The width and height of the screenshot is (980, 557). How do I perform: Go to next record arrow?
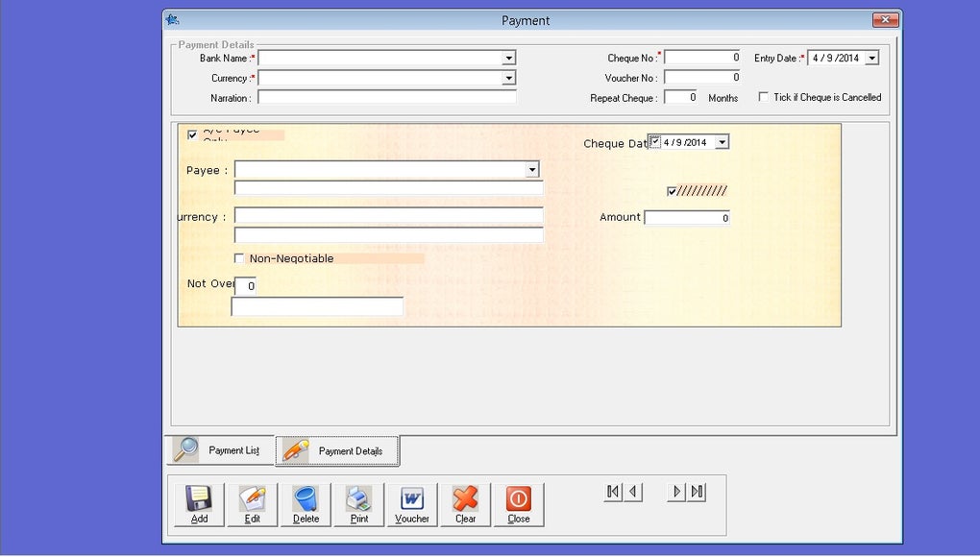point(676,492)
